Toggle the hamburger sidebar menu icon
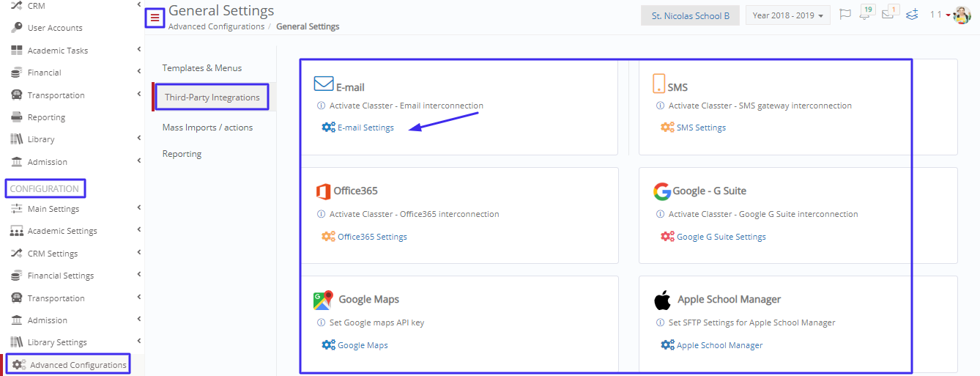This screenshot has width=980, height=376. coord(155,18)
